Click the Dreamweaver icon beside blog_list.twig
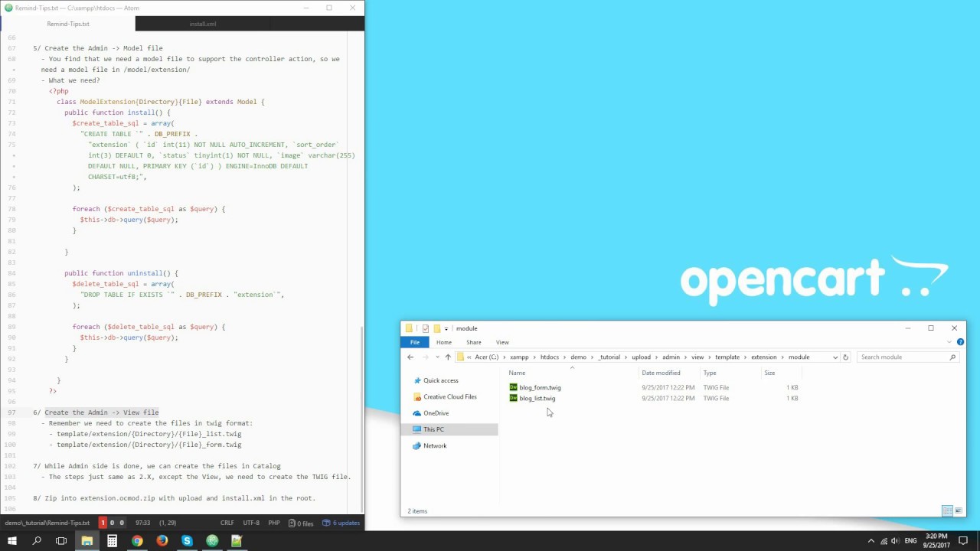 click(513, 398)
